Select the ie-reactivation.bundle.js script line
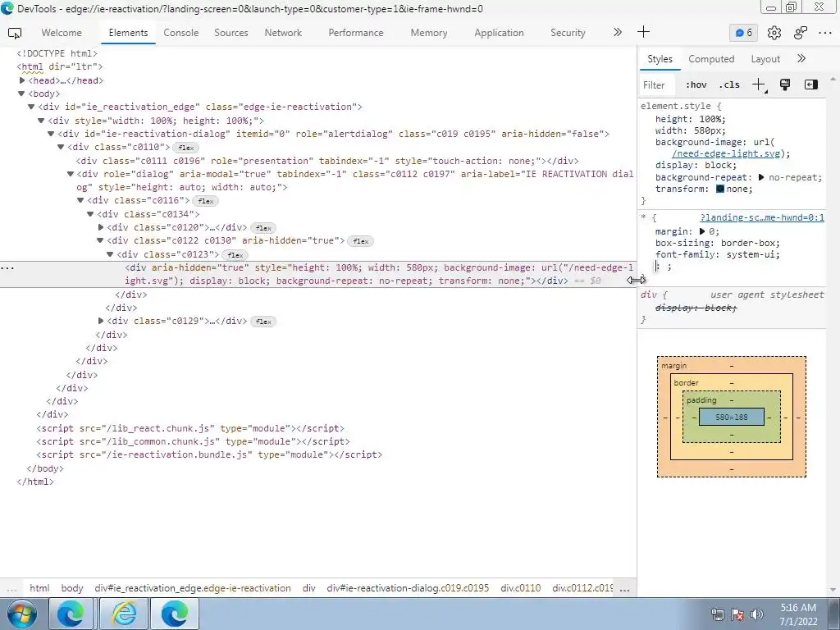The height and width of the screenshot is (630, 840). coord(209,454)
